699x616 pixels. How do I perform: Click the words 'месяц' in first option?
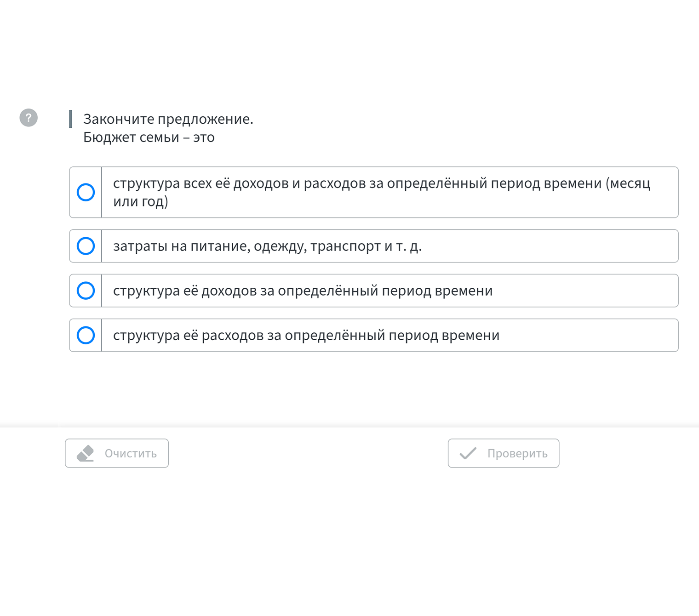[630, 183]
